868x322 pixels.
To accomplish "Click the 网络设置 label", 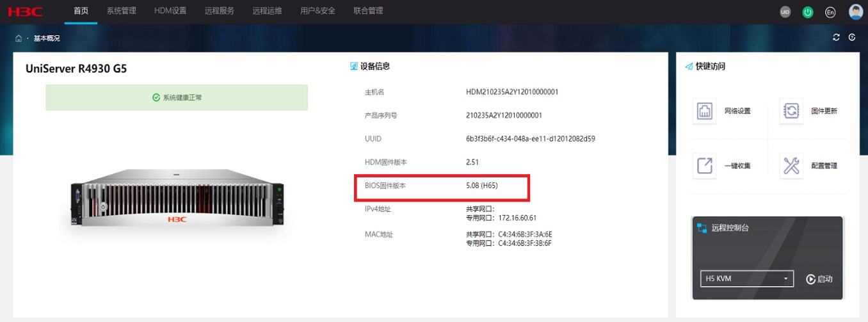I will [x=737, y=111].
